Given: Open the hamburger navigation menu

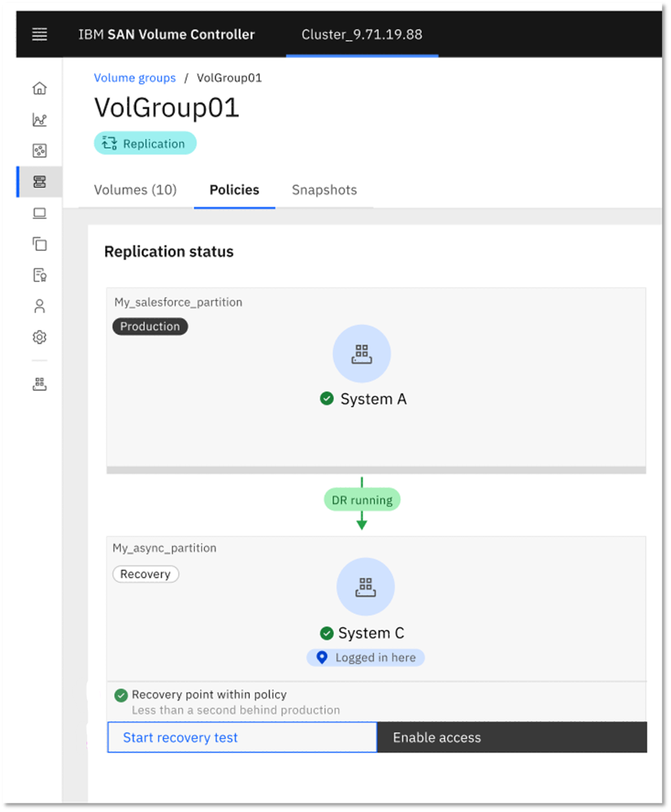Looking at the screenshot, I should (39, 34).
